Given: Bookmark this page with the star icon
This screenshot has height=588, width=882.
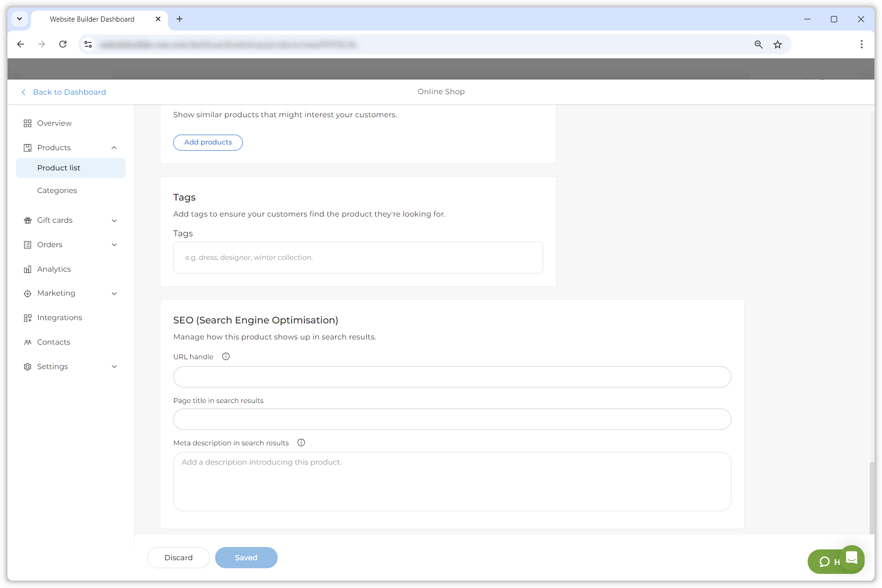Looking at the screenshot, I should click(778, 44).
